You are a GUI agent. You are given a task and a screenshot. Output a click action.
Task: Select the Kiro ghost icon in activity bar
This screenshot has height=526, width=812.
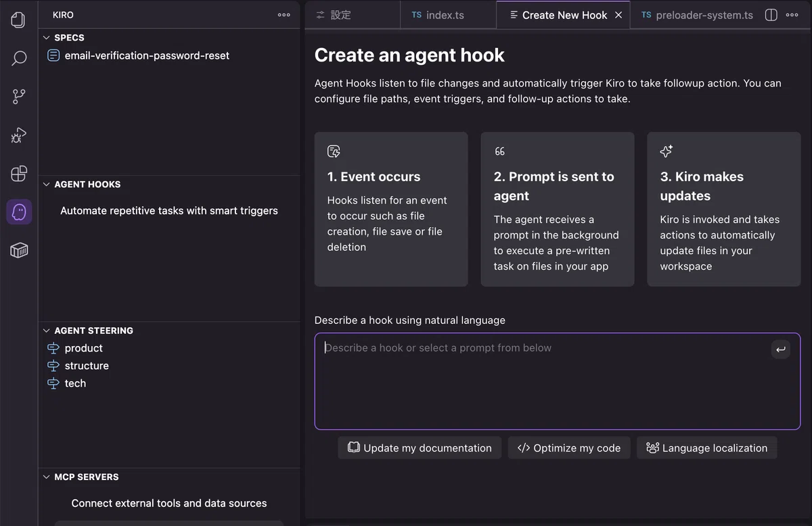[19, 212]
